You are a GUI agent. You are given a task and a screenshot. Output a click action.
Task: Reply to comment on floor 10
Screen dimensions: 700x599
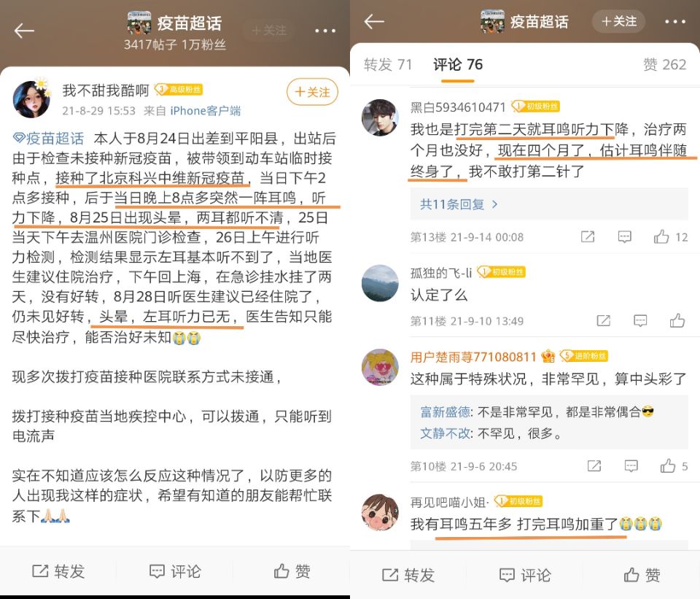[x=631, y=466]
